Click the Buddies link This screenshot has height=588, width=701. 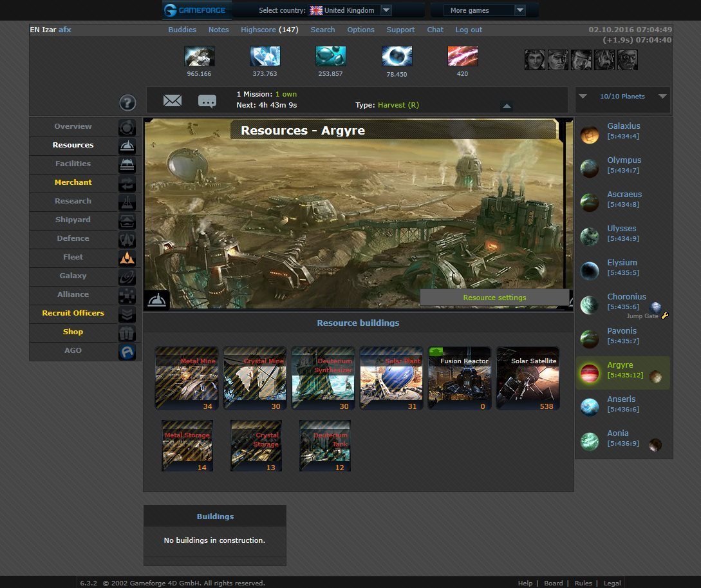pyautogui.click(x=182, y=30)
